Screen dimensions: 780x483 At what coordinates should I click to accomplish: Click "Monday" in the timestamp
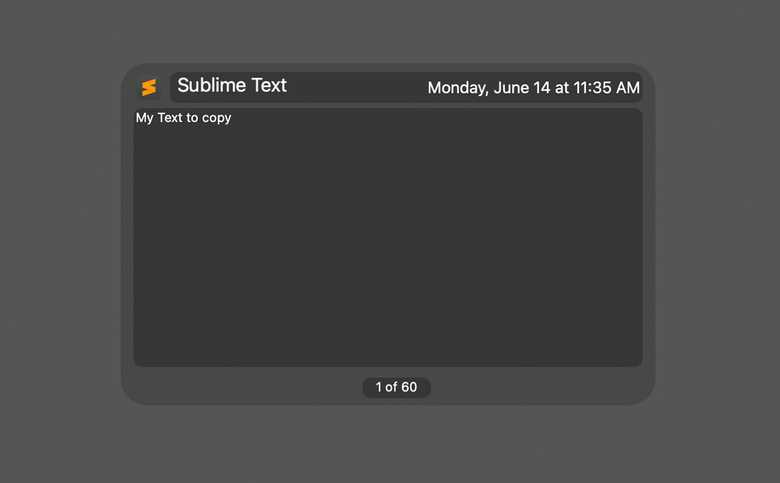(x=457, y=88)
